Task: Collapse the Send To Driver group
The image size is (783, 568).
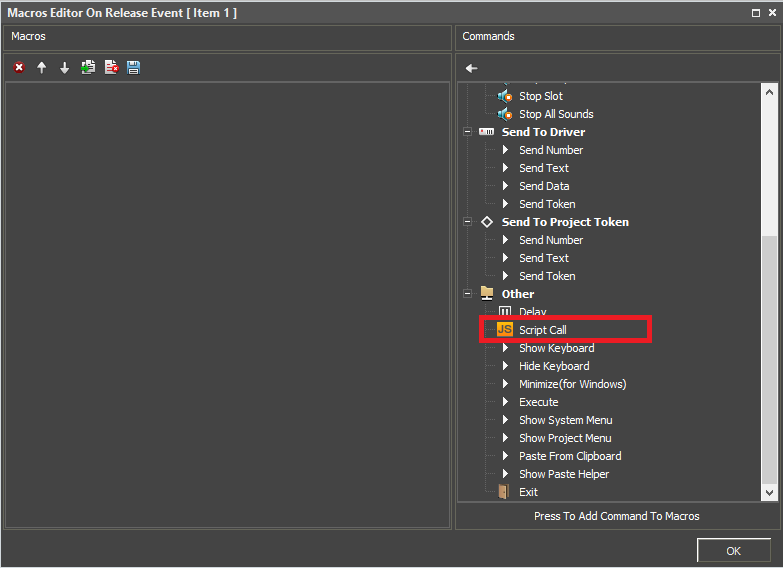Action: pos(467,132)
